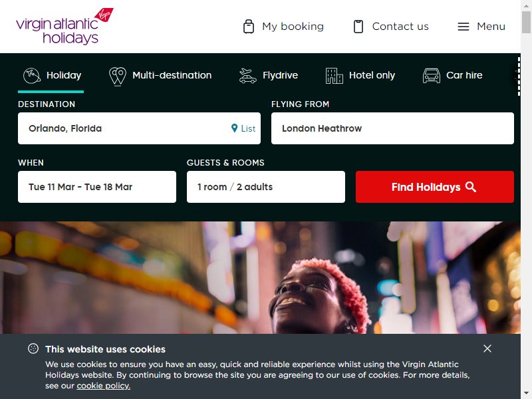The image size is (532, 399).
Task: Open the Tue 11 Mar - Tue 18 Mar date picker
Action: 97,187
